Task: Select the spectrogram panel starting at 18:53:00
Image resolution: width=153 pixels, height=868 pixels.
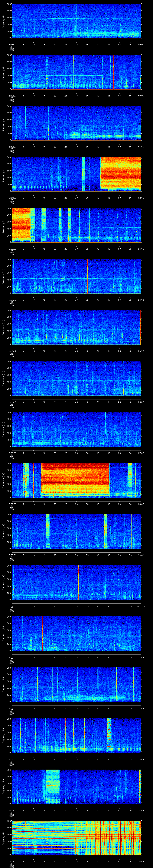Action: point(76,276)
